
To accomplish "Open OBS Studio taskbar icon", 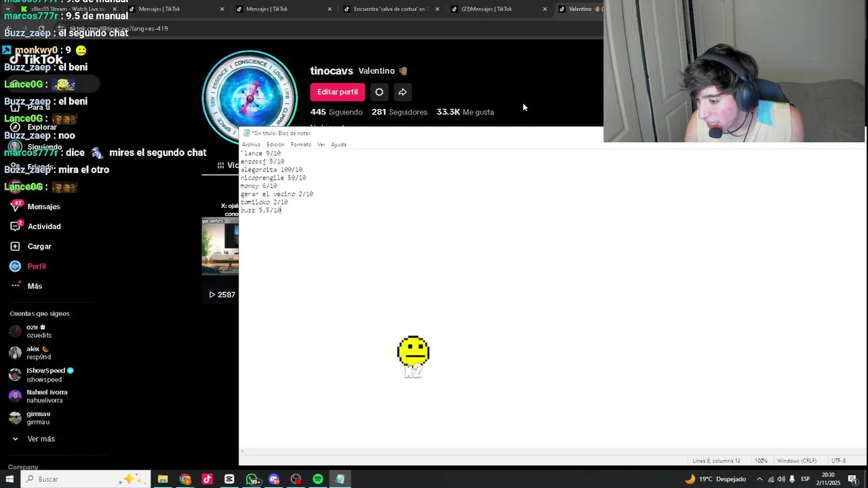I will (x=296, y=479).
